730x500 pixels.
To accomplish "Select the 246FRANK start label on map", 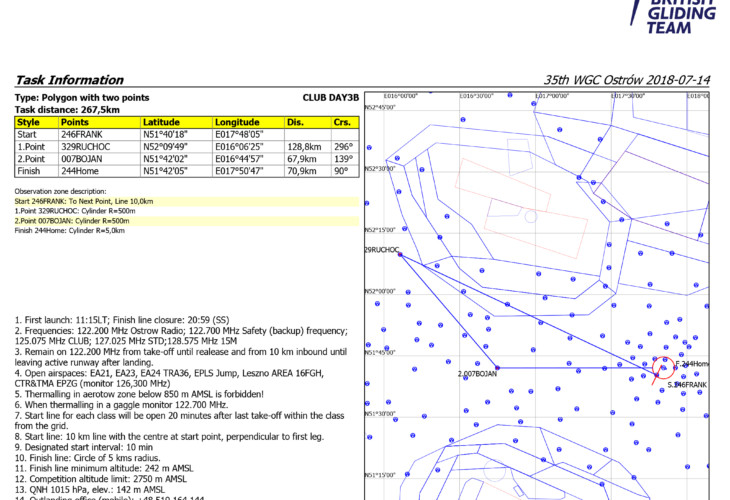I will click(689, 384).
